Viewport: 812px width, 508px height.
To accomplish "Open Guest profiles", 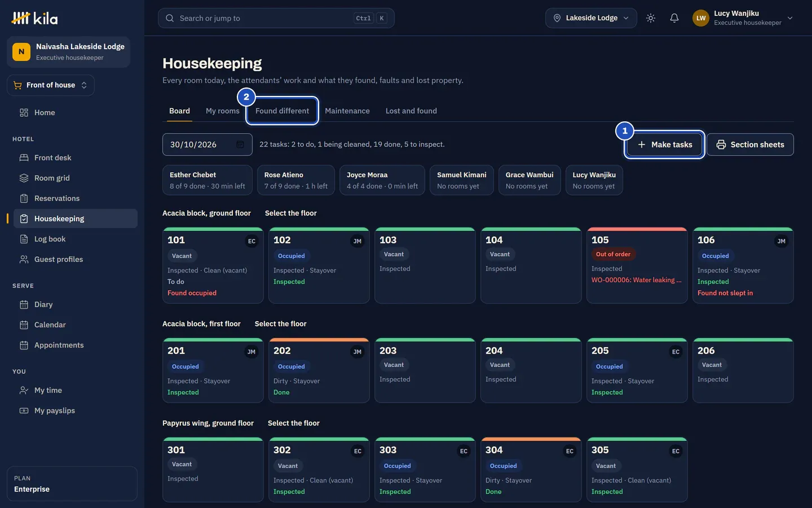I will pos(75,259).
